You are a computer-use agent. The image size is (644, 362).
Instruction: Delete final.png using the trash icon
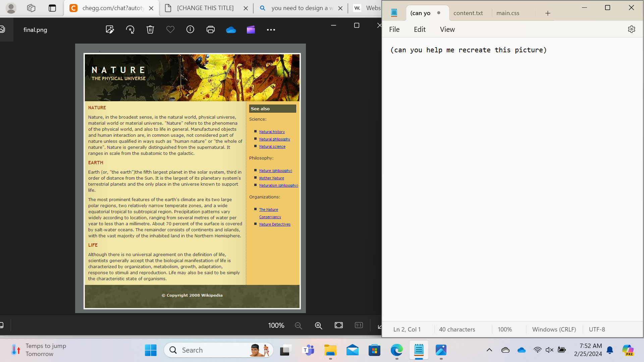150,29
